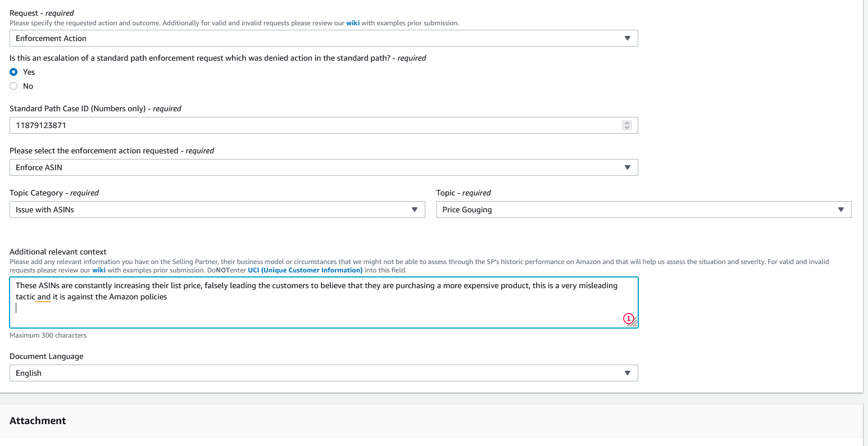The width and height of the screenshot is (868, 446).
Task: Click the arrow icon on Price Gouging dropdown
Action: pos(840,210)
